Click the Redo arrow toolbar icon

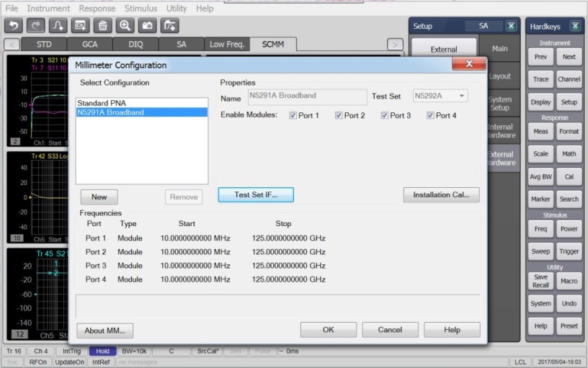click(x=35, y=25)
